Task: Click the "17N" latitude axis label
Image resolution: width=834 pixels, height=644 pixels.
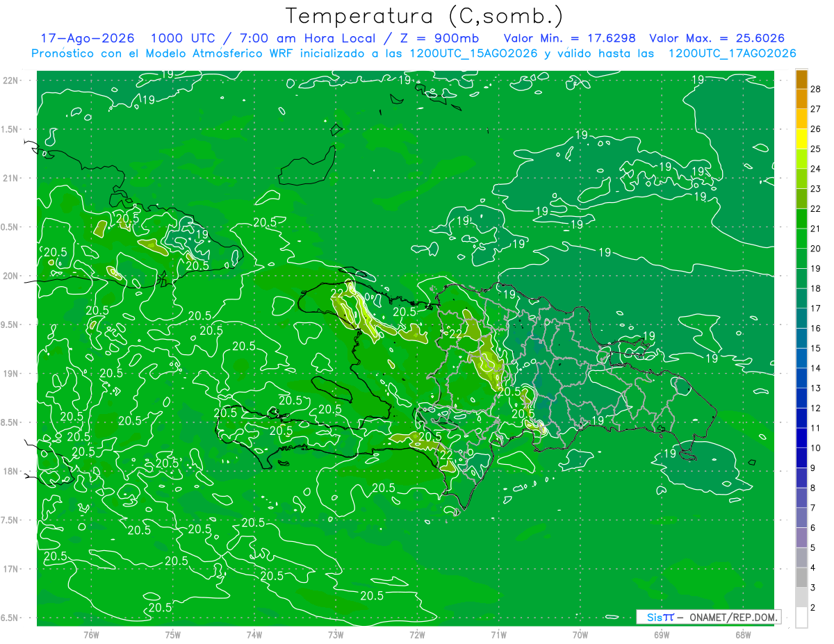Action: [x=11, y=569]
